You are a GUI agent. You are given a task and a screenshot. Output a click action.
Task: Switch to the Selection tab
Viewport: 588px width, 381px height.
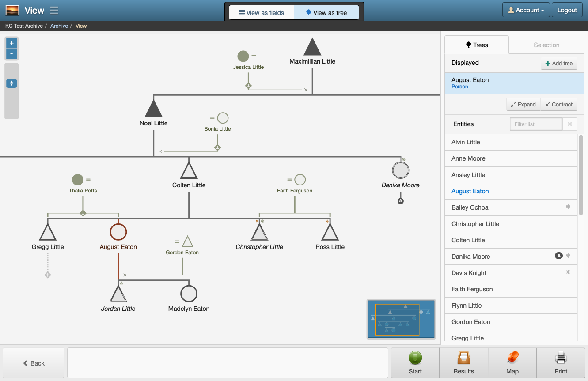click(x=546, y=45)
